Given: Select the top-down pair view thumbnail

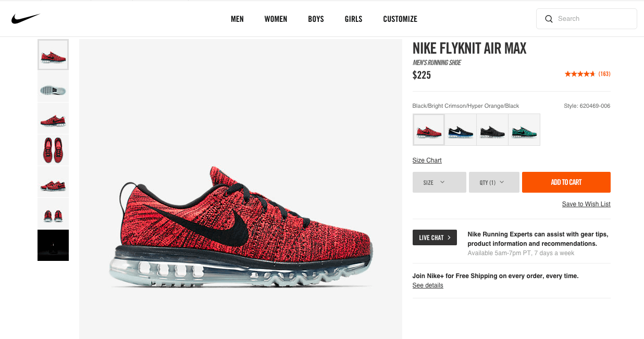Looking at the screenshot, I should (53, 150).
